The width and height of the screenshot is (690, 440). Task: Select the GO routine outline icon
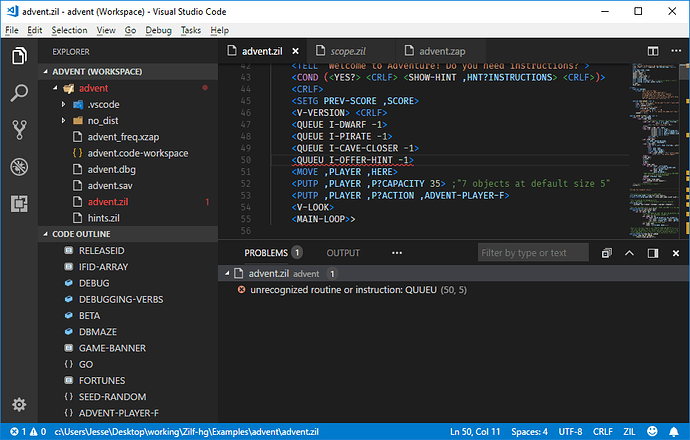[x=68, y=364]
